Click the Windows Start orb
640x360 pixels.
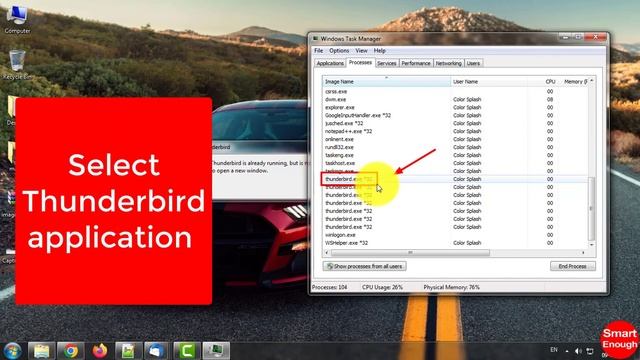12,351
